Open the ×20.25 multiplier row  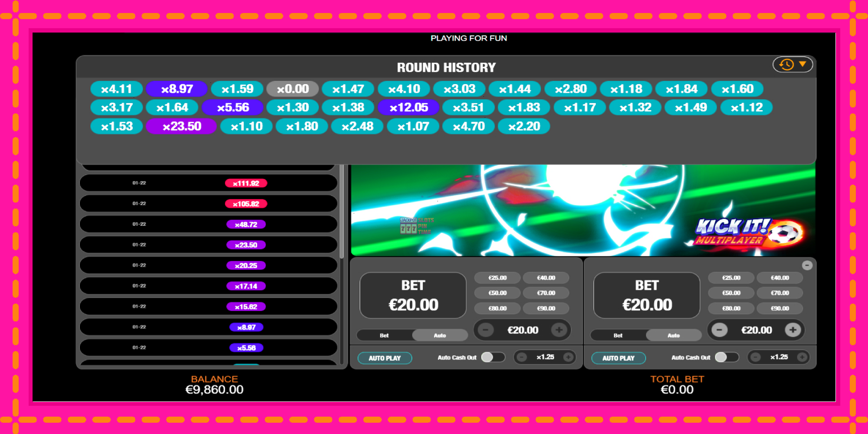(x=208, y=265)
